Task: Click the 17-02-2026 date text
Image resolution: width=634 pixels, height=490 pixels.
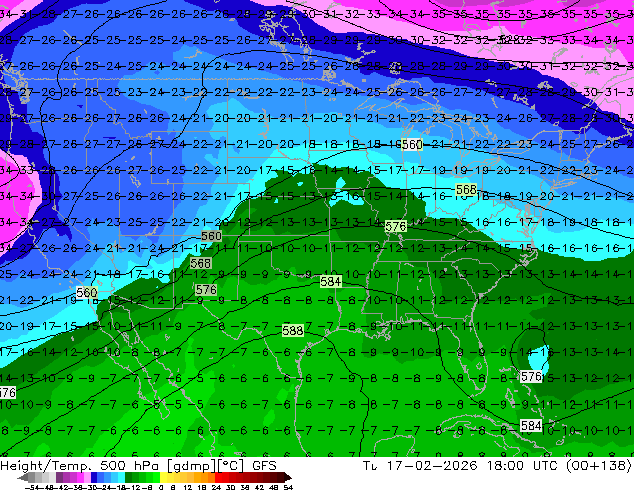Action: (432, 466)
